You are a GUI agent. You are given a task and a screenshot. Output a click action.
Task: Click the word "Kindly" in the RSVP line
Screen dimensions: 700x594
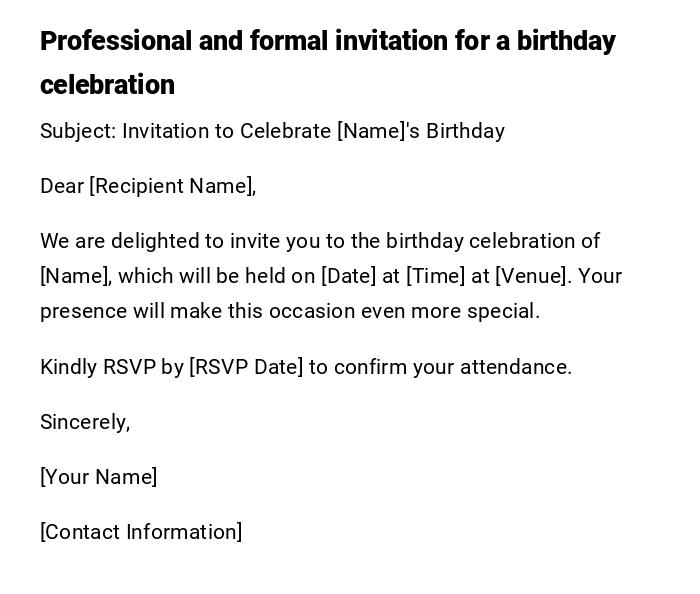(x=69, y=367)
